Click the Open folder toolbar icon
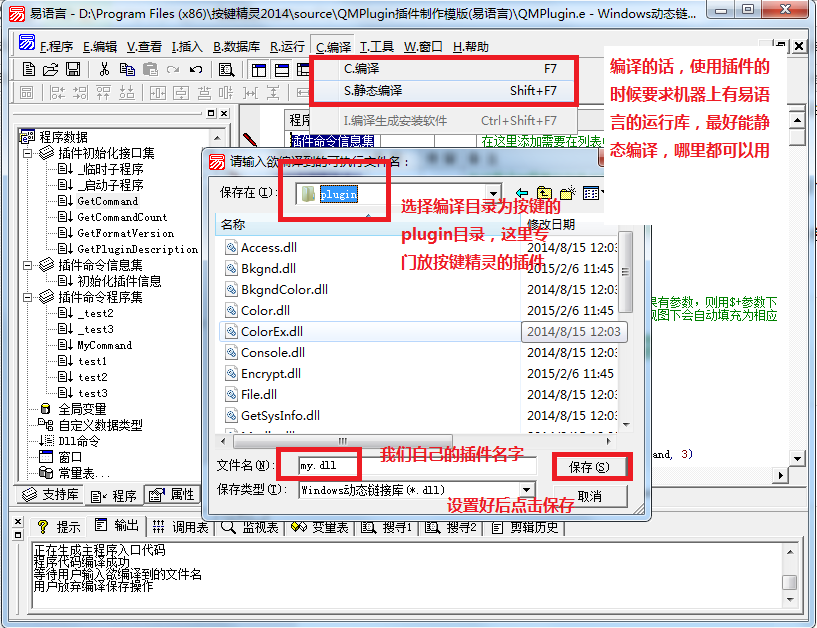Image resolution: width=817 pixels, height=628 pixels. [51, 69]
